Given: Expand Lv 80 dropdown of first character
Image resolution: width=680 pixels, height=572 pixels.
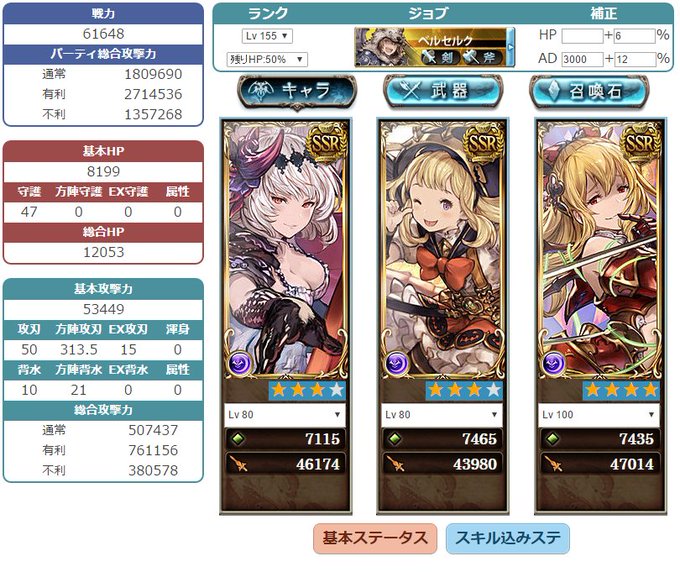Looking at the screenshot, I should (x=285, y=415).
